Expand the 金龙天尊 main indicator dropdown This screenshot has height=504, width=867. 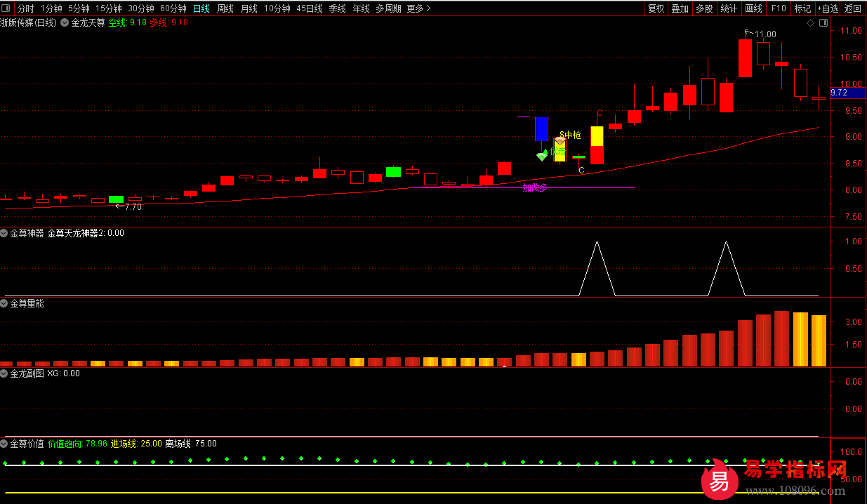(65, 22)
